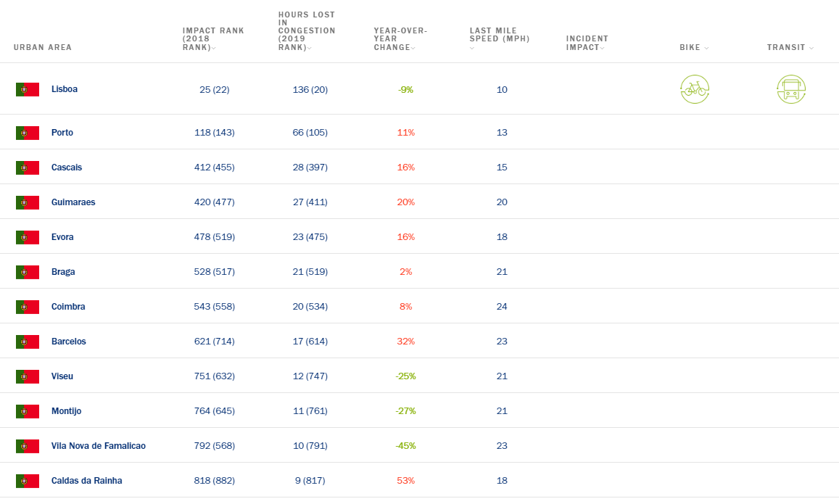Click the flag icon beside Braga

click(x=28, y=272)
